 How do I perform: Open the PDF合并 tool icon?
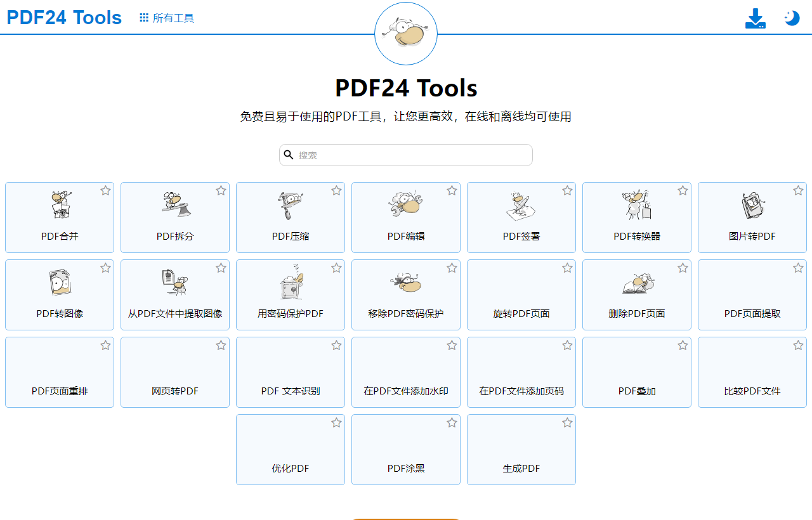(60, 205)
